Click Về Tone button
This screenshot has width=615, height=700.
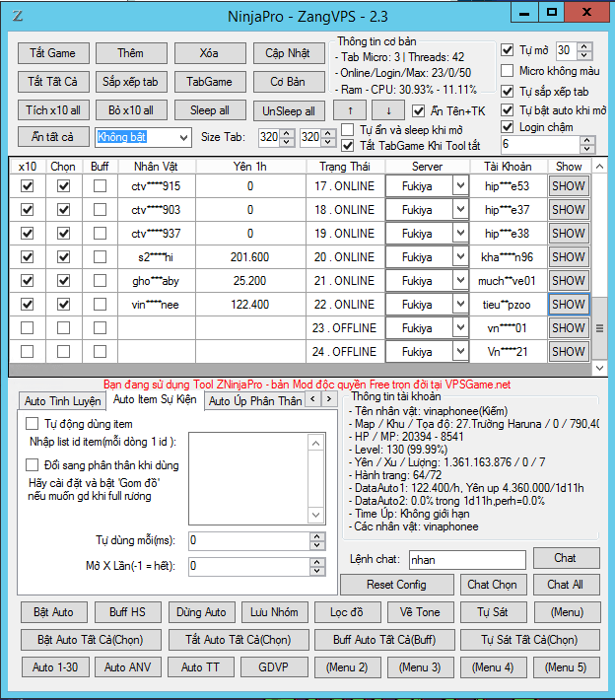[420, 611]
